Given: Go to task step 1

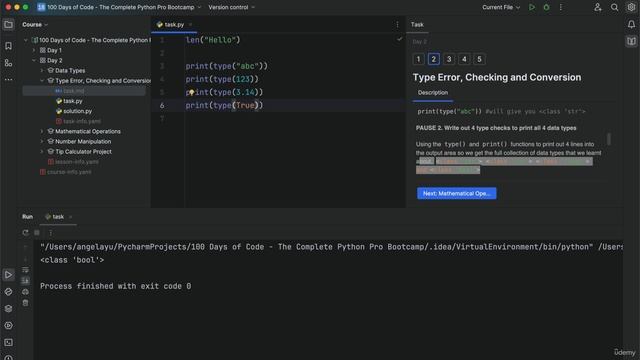Looking at the screenshot, I should (x=418, y=59).
